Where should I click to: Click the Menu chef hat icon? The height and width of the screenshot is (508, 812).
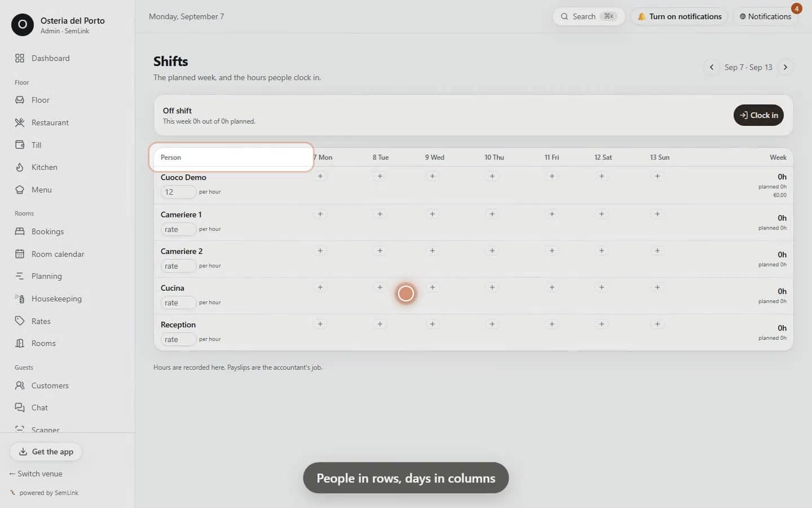(20, 190)
